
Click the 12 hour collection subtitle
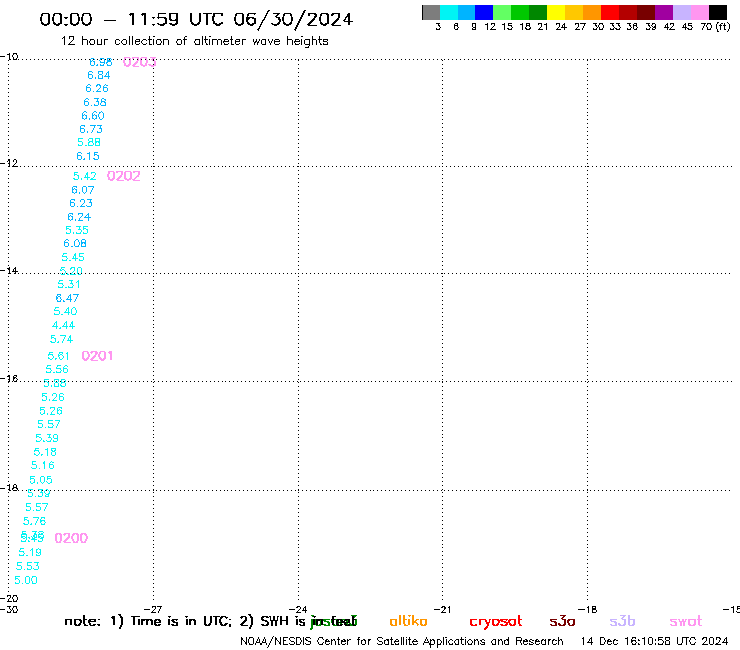click(194, 41)
